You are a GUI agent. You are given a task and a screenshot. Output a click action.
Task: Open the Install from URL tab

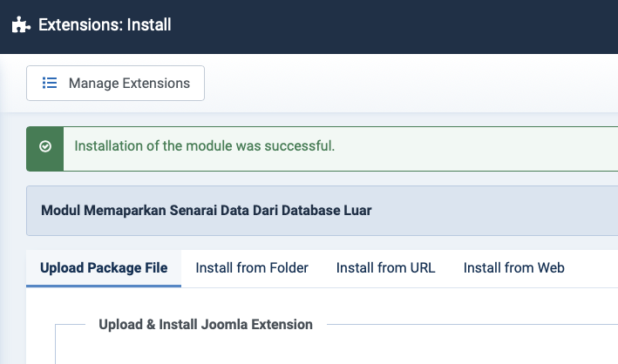pyautogui.click(x=385, y=268)
